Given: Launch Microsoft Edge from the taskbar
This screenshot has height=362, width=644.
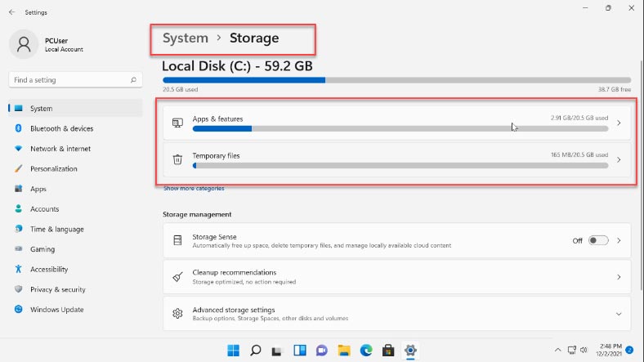Looking at the screenshot, I should click(x=366, y=350).
